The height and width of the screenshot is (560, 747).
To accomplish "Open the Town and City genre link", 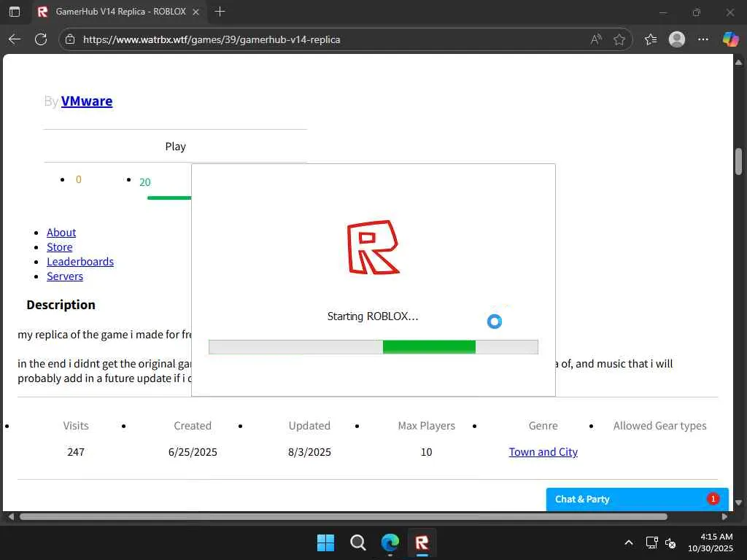I will [x=543, y=452].
